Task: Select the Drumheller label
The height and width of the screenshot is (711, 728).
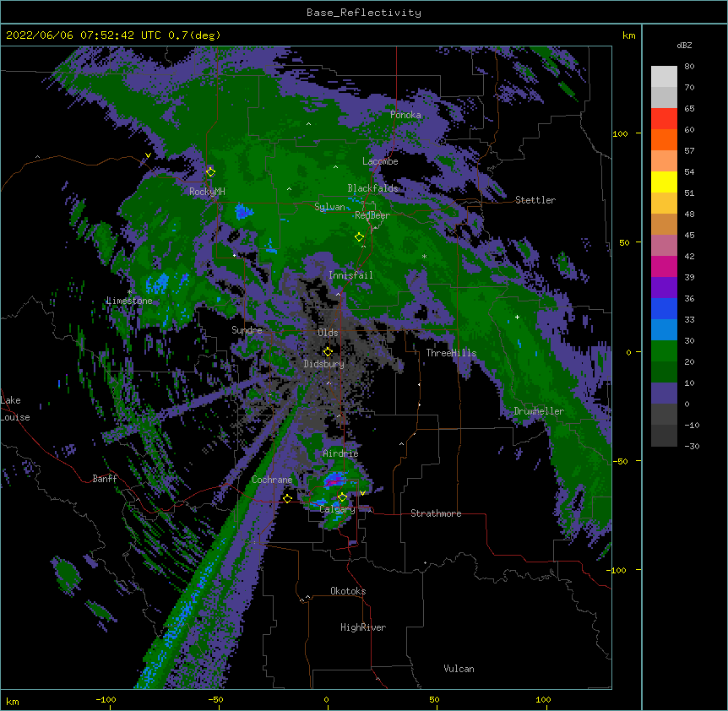Action: pyautogui.click(x=539, y=411)
